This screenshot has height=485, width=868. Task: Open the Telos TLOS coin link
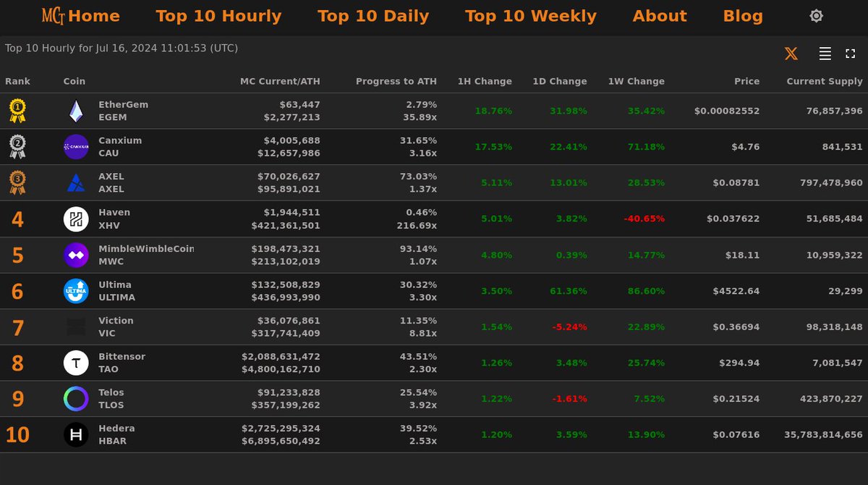(x=111, y=399)
